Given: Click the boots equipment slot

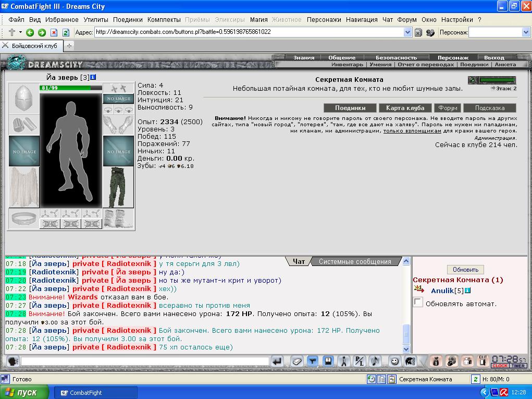Looking at the screenshot, I should [x=118, y=219].
